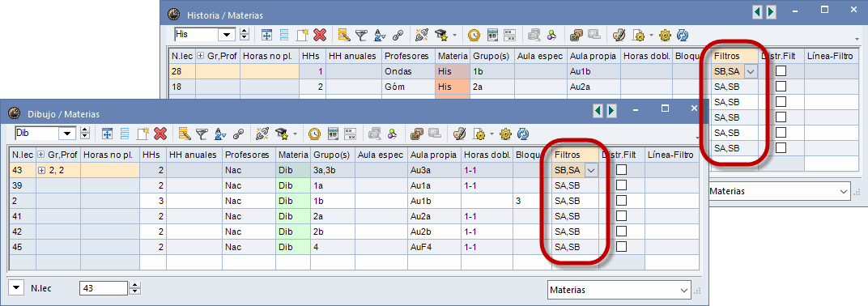Open graduation cap dropdown arrow in Dibujo toolbar
The image size is (868, 306).
click(x=296, y=134)
